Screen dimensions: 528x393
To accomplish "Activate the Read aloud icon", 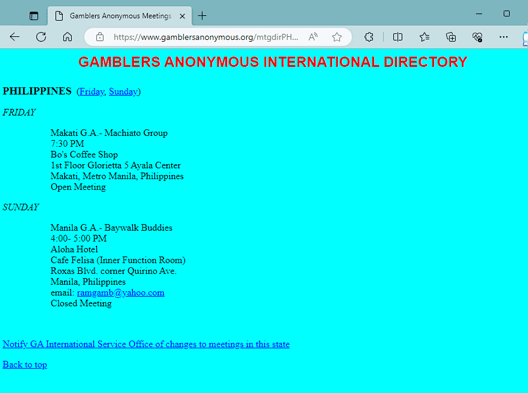I will (313, 37).
